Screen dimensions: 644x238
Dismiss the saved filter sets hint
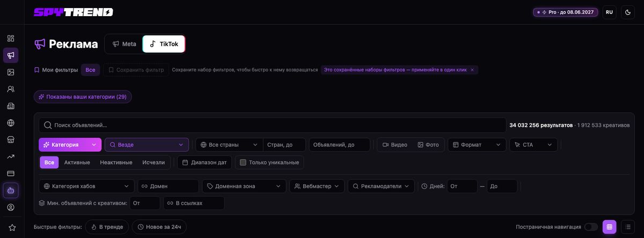tap(472, 70)
